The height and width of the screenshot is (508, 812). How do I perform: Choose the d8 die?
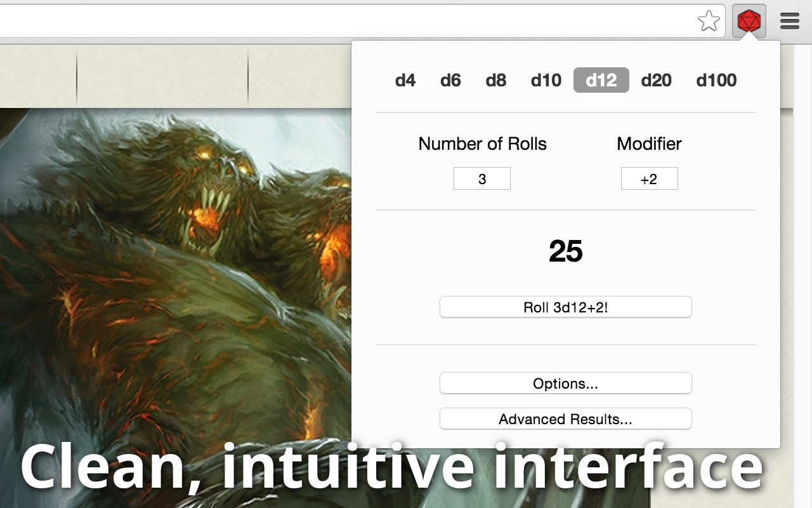coord(496,80)
